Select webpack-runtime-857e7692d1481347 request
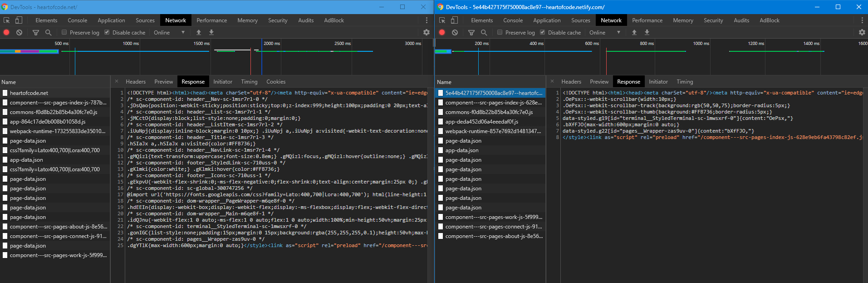This screenshot has height=283, width=868. 490,131
